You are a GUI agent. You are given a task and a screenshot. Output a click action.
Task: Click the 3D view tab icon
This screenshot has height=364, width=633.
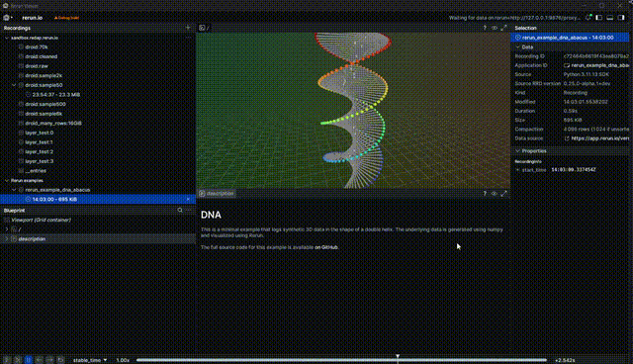click(202, 28)
